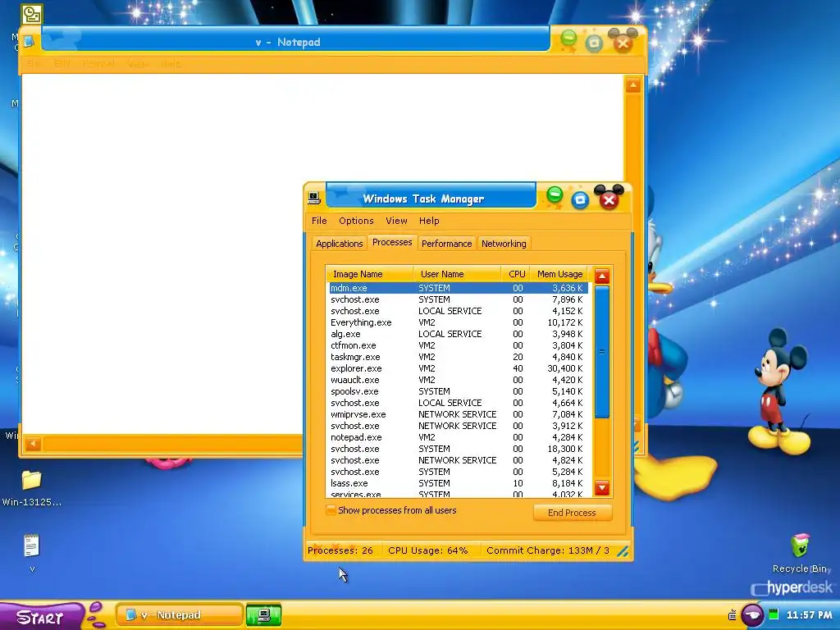840x630 pixels.
Task: Click the '30,400 K' memory cell
Action: [565, 368]
